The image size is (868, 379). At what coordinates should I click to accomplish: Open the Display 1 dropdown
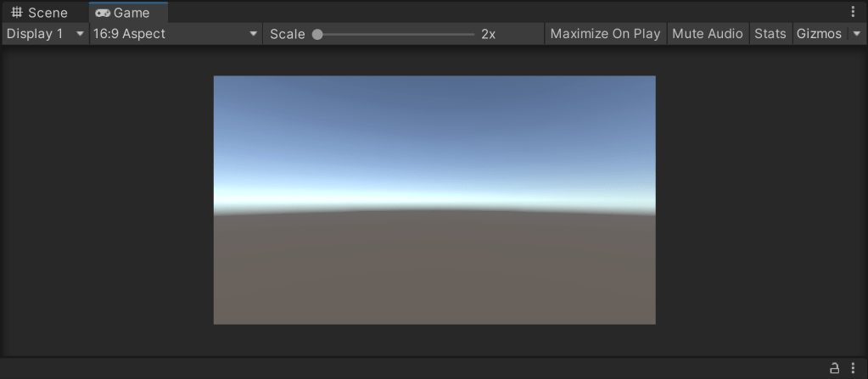coord(46,34)
